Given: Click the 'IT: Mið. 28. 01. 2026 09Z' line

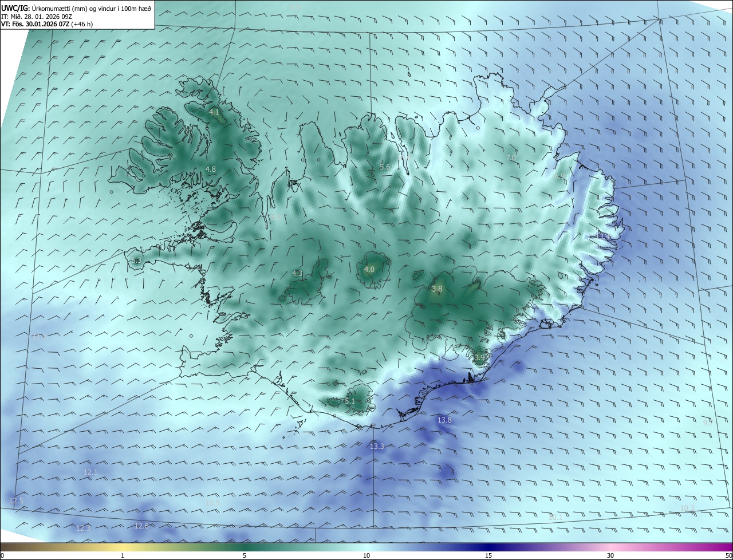Looking at the screenshot, I should [x=37, y=16].
